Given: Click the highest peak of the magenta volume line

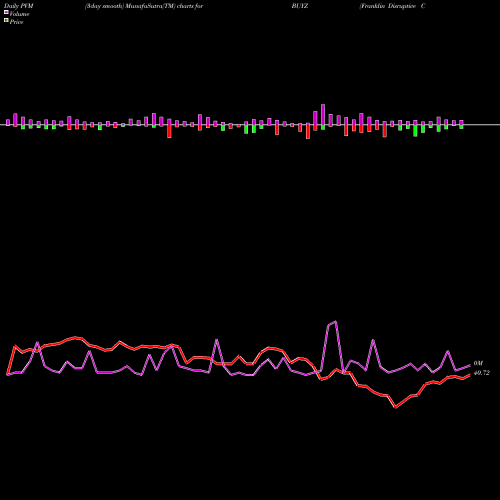Looking at the screenshot, I should (335, 322).
